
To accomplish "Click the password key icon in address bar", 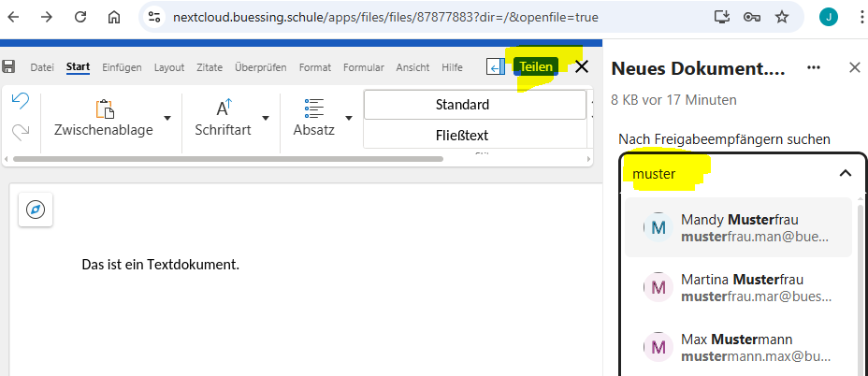I will click(x=751, y=17).
